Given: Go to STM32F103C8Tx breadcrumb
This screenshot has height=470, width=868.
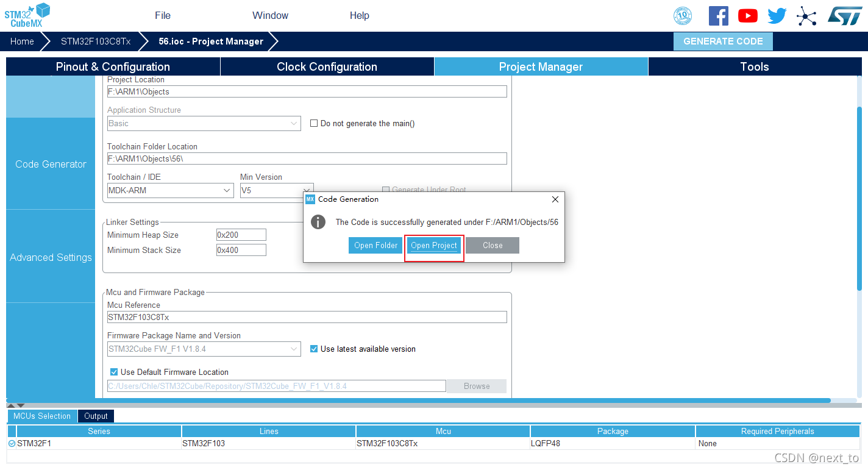Looking at the screenshot, I should point(96,41).
